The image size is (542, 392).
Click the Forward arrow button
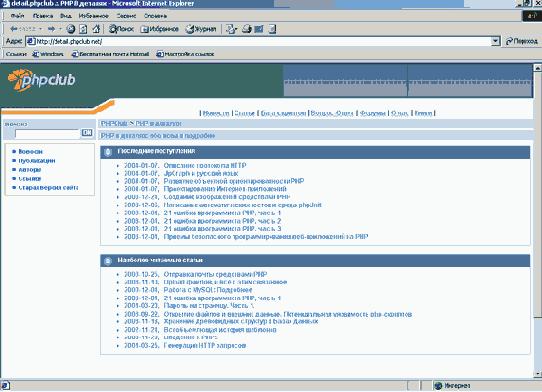click(51, 29)
